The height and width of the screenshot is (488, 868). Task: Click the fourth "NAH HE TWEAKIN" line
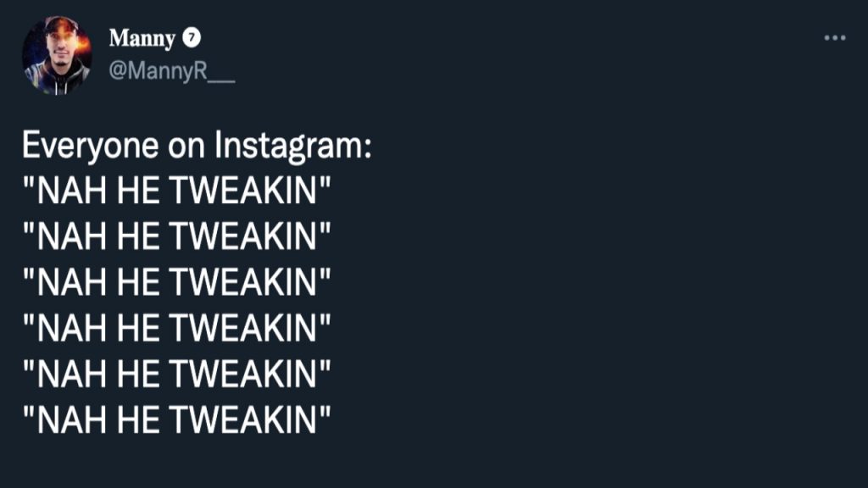176,328
